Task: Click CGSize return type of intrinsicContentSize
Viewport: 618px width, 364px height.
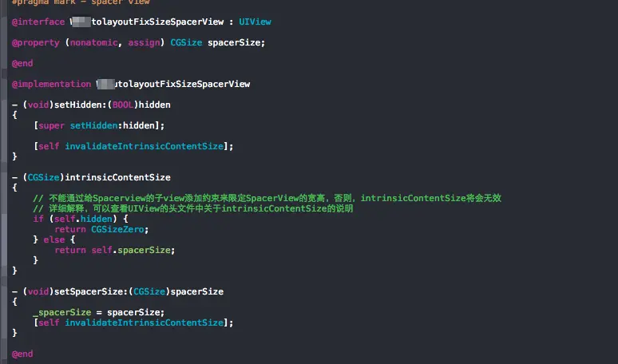Action: click(43, 178)
